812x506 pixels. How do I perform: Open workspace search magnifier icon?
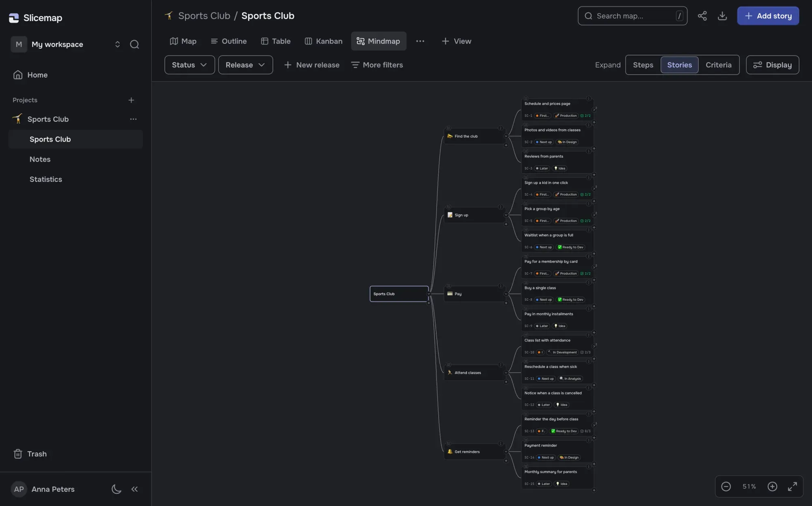[134, 44]
